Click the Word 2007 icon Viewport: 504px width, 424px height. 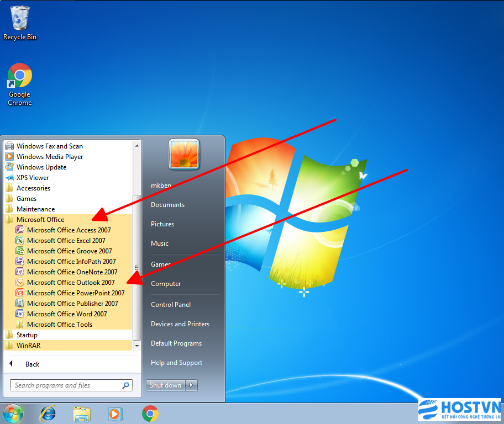click(x=19, y=314)
